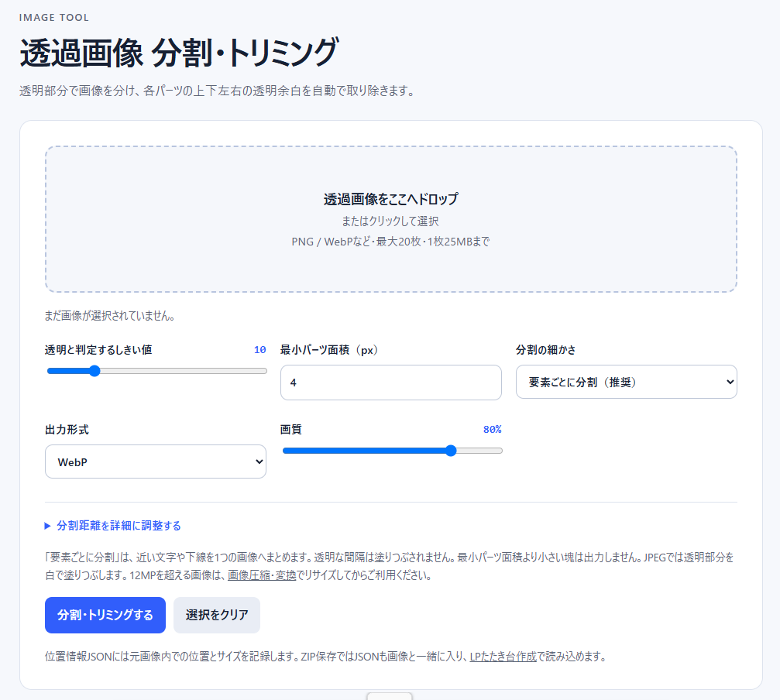The width and height of the screenshot is (780, 700).
Task: Click into the 最小パーツ面積 input field
Action: coord(391,383)
